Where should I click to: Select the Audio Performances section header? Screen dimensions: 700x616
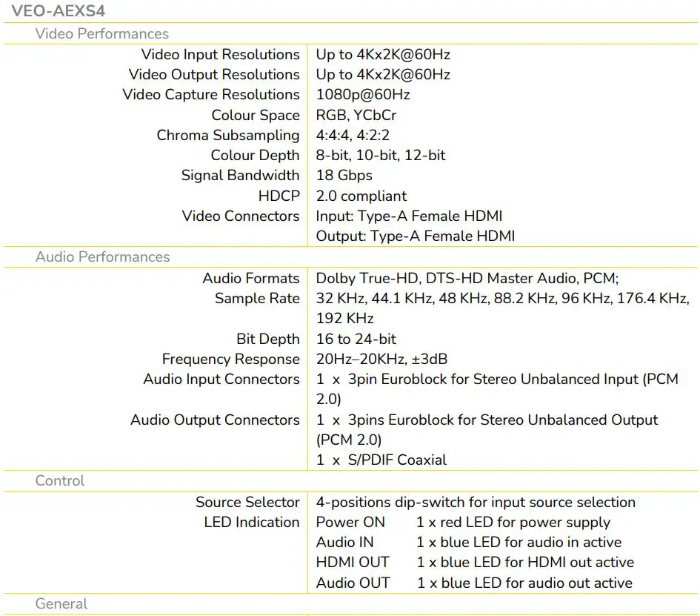pyautogui.click(x=102, y=256)
